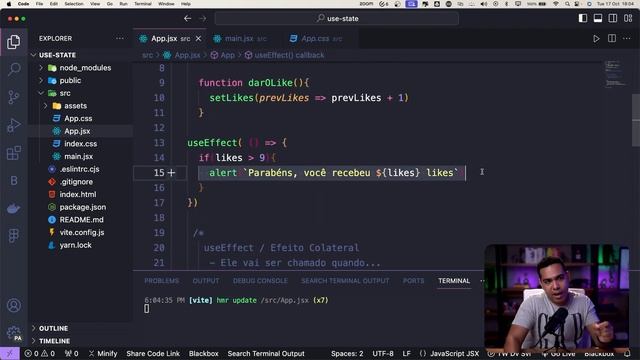Toggle the bottom panel layout icon
This screenshot has height=360, width=640.
click(598, 18)
